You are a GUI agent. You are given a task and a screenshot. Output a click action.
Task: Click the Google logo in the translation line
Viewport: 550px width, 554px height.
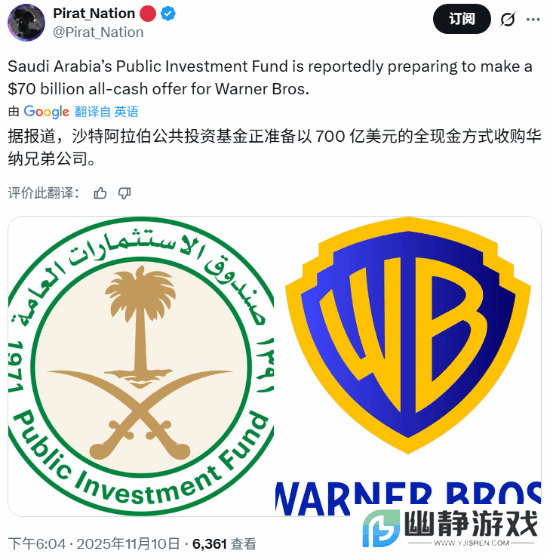point(46,112)
